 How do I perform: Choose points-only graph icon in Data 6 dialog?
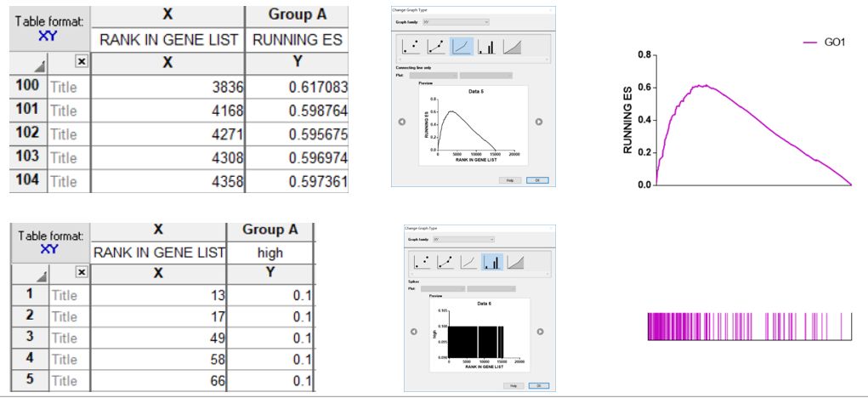(x=423, y=262)
